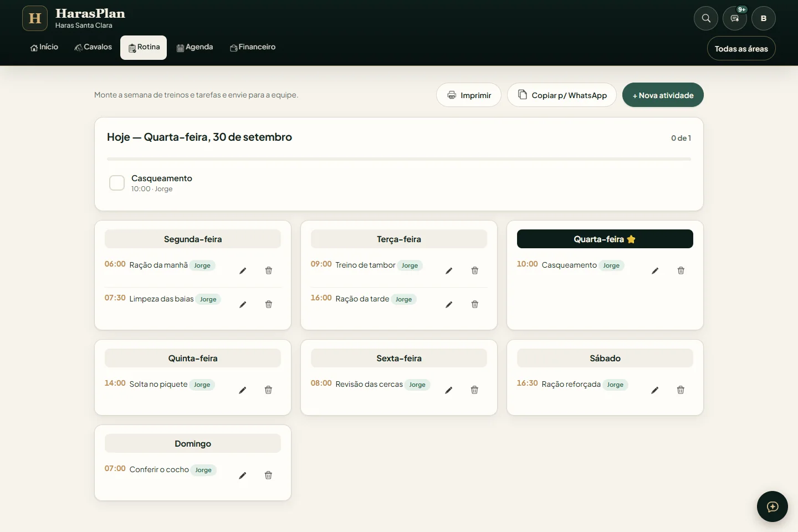This screenshot has height=532, width=798.
Task: Select the Rotina tab
Action: (144, 47)
